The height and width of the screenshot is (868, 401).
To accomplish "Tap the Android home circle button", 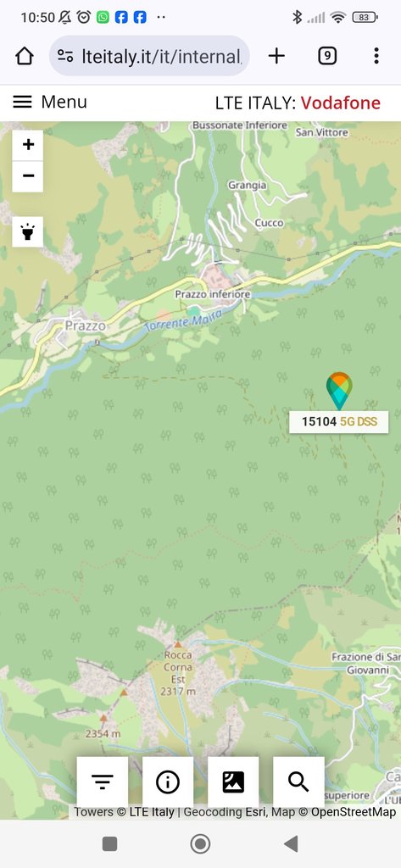I will (x=200, y=843).
